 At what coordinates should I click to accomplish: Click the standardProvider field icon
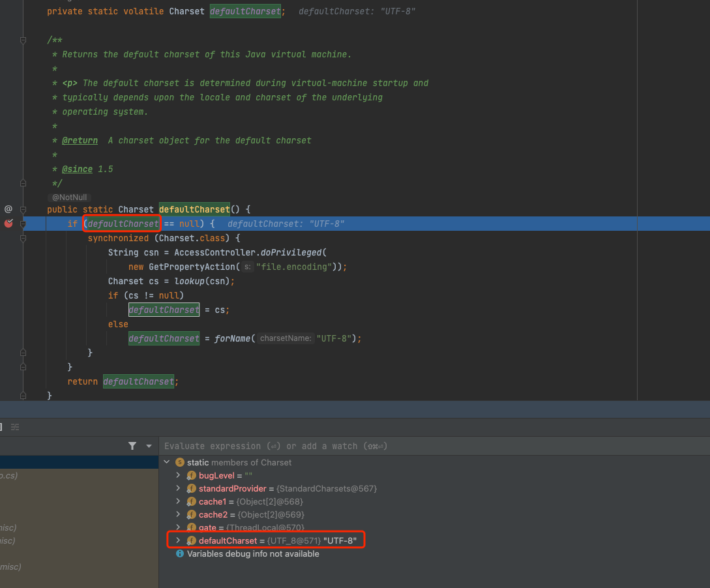191,488
